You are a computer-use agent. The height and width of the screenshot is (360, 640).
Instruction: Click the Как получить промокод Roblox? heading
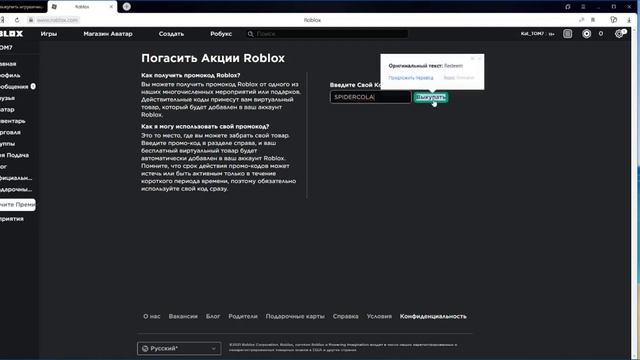click(191, 75)
